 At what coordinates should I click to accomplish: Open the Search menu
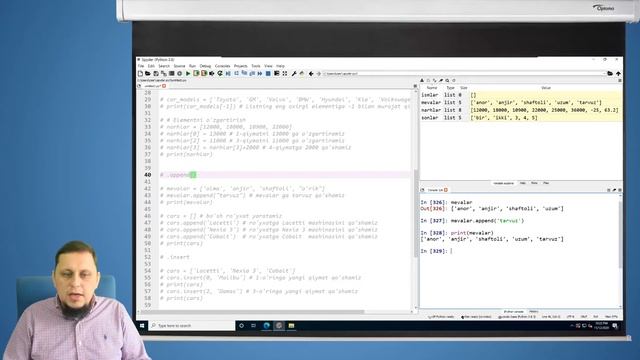tap(164, 66)
